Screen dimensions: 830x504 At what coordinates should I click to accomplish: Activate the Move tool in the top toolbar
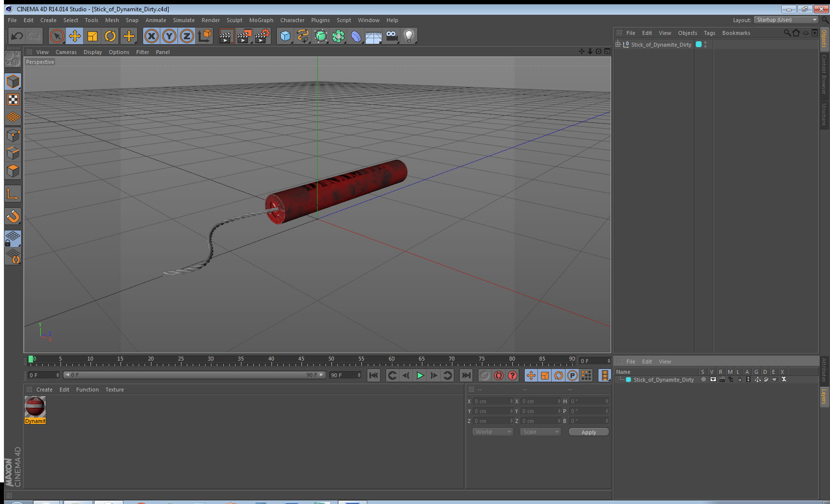75,36
